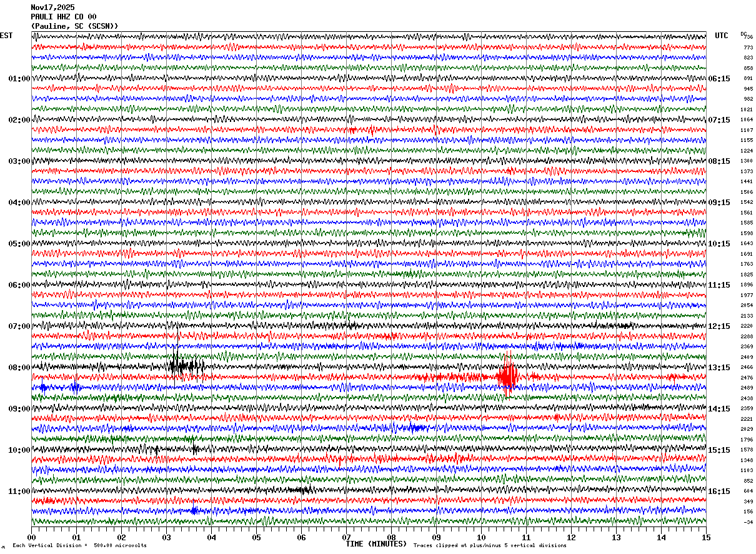This screenshot has height=554, width=756.
Task: Click the 03:00 EST row label
Action: click(x=19, y=161)
